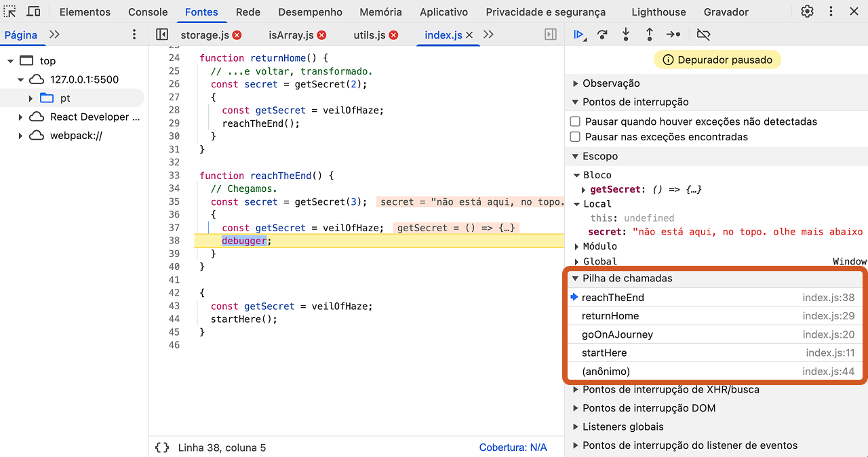Close the DevTools panel
This screenshot has height=457, width=868.
tap(854, 12)
